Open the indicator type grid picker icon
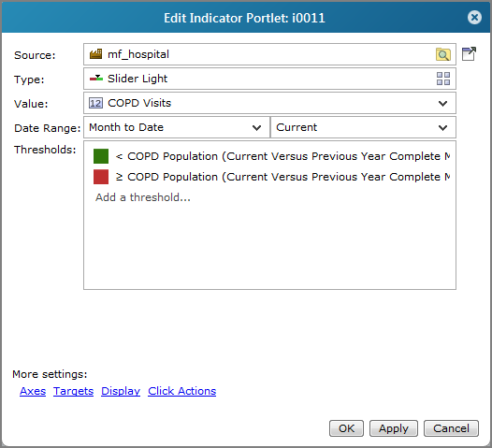Viewport: 492px width, 448px height. tap(443, 79)
